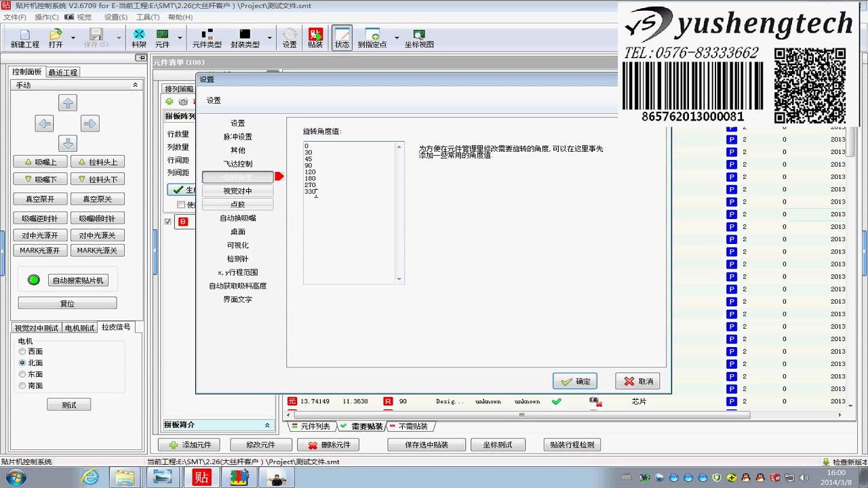Image resolution: width=868 pixels, height=488 pixels.
Task: Click the red 贴 app taskbar icon
Action: [201, 478]
